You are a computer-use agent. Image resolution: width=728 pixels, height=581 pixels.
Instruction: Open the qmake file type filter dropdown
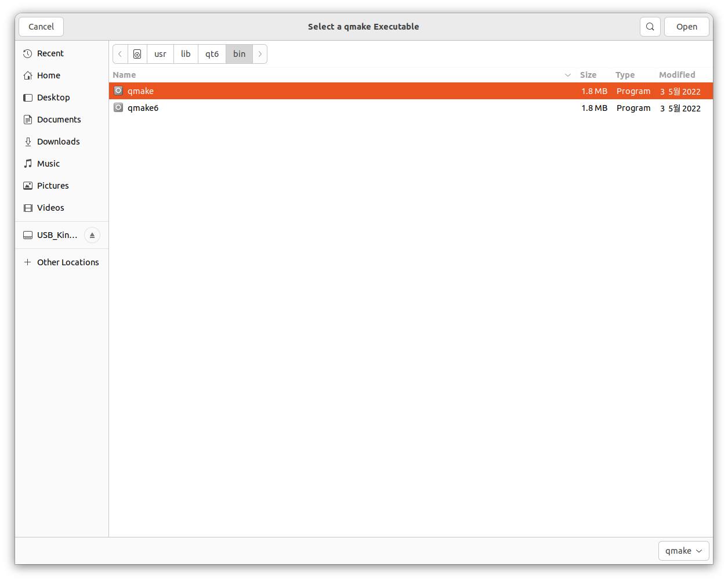684,551
